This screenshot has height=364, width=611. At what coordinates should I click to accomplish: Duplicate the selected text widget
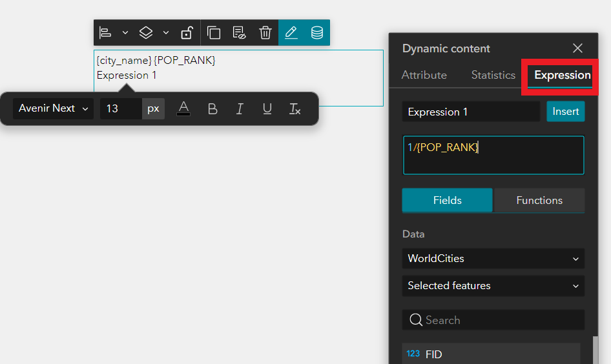pyautogui.click(x=214, y=33)
